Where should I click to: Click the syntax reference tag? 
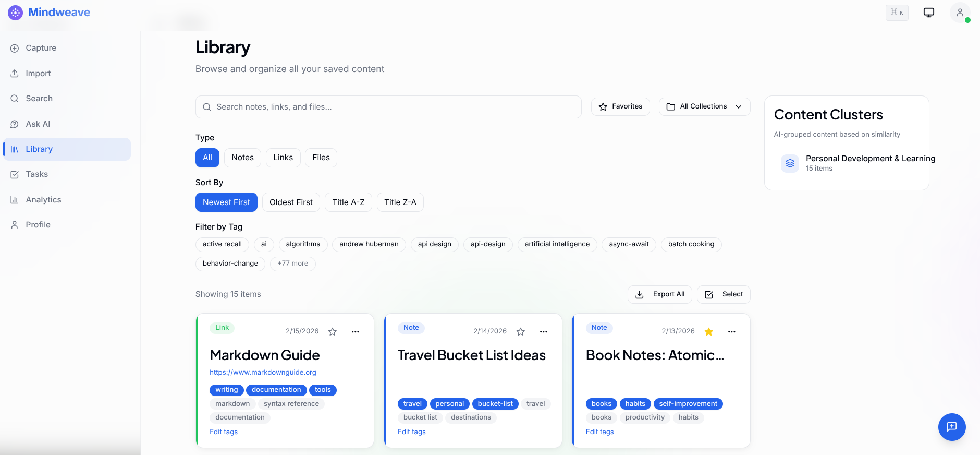click(291, 404)
